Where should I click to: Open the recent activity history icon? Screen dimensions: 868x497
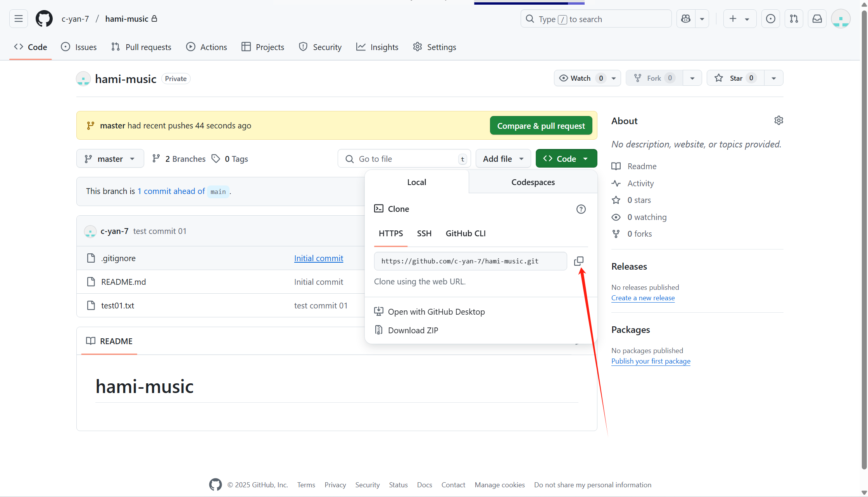(771, 18)
